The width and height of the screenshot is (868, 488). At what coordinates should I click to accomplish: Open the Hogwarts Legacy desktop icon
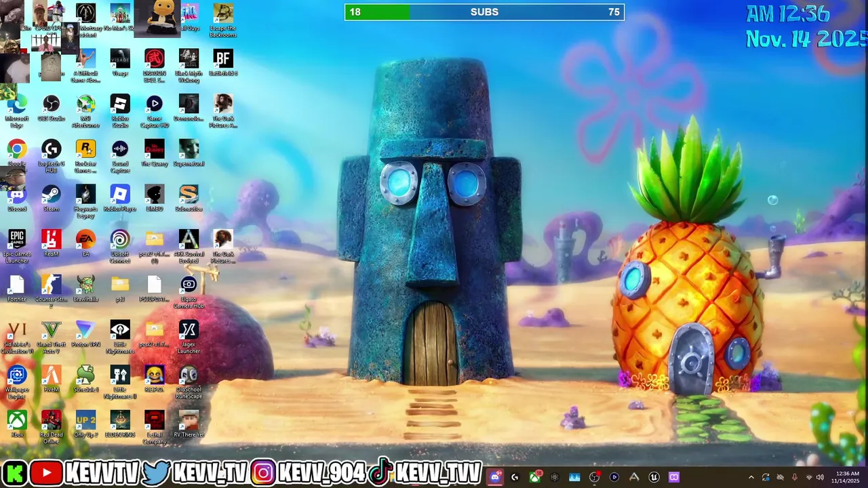click(x=85, y=202)
